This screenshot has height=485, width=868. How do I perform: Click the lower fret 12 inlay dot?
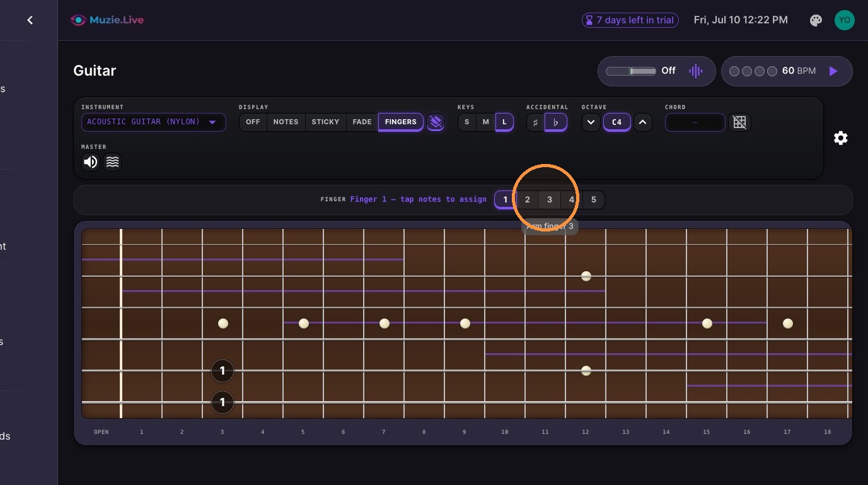point(586,371)
